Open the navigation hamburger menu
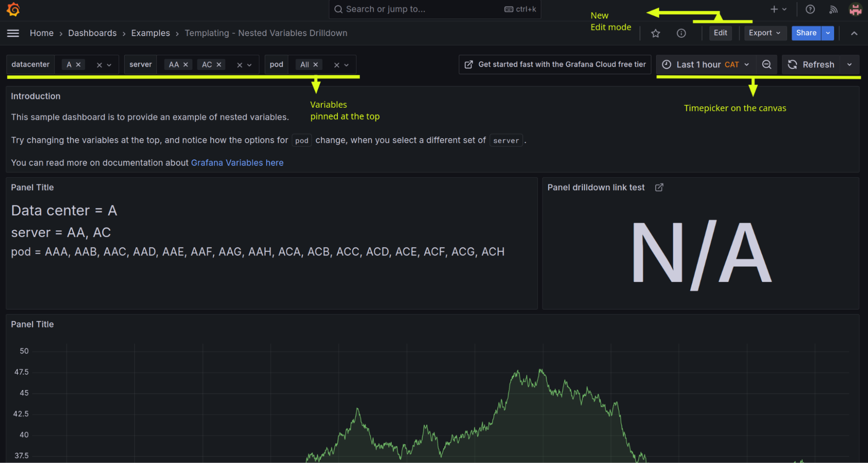This screenshot has height=463, width=868. pyautogui.click(x=12, y=33)
